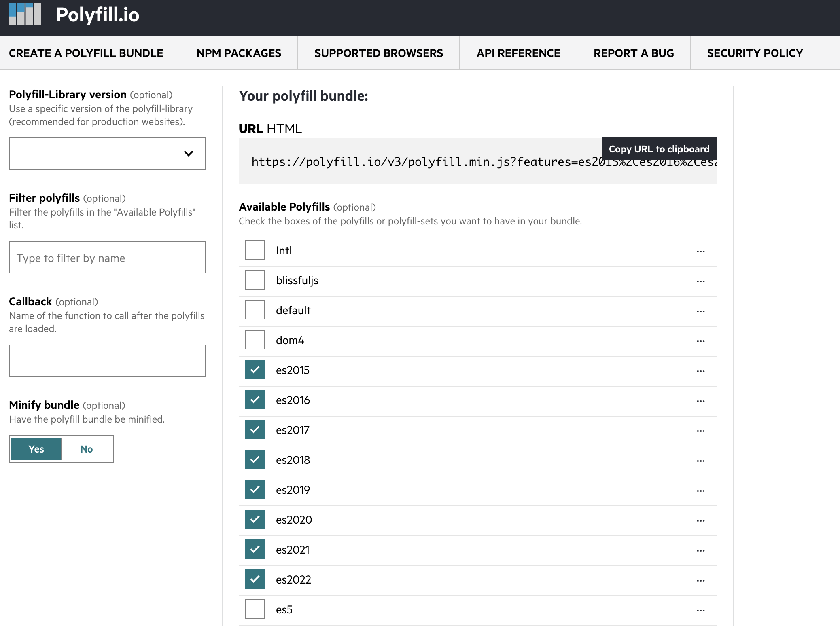Click the es2015 label text
The image size is (840, 626).
pyautogui.click(x=293, y=370)
